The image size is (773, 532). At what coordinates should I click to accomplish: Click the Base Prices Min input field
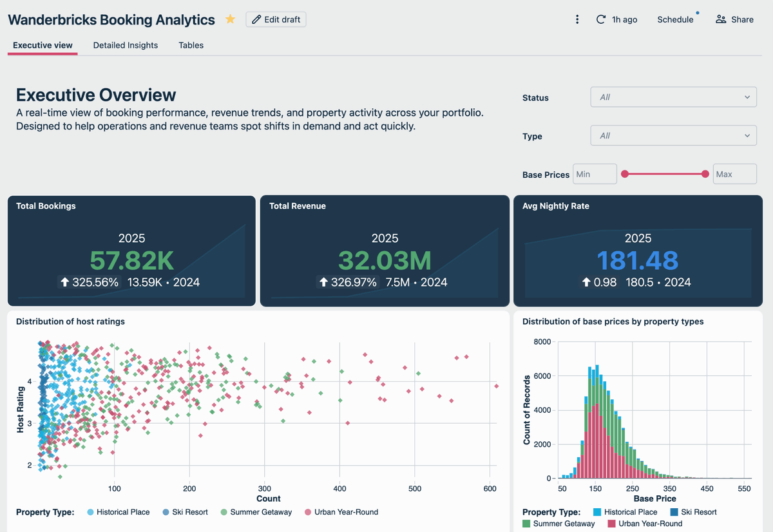[595, 174]
